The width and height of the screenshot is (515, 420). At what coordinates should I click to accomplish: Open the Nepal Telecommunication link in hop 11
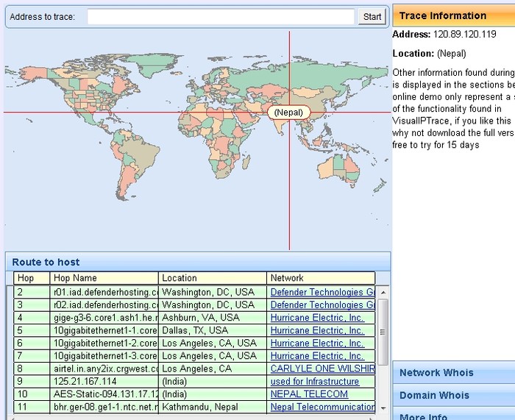tap(322, 407)
